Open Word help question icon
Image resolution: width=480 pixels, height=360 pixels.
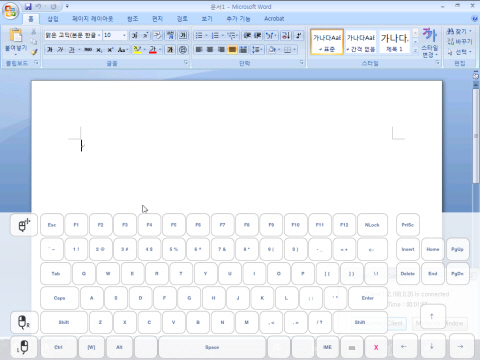(x=474, y=19)
